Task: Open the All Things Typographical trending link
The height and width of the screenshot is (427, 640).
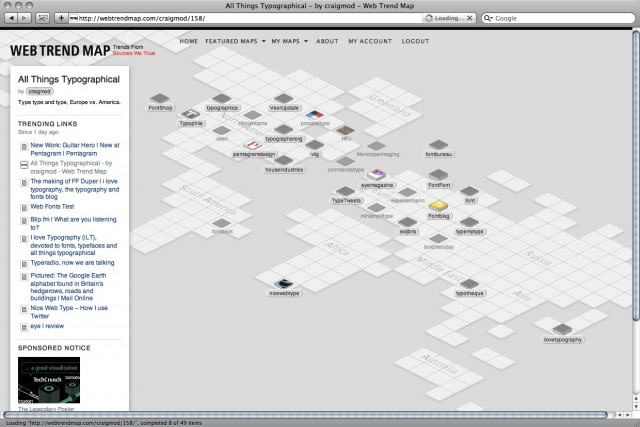Action: point(71,167)
